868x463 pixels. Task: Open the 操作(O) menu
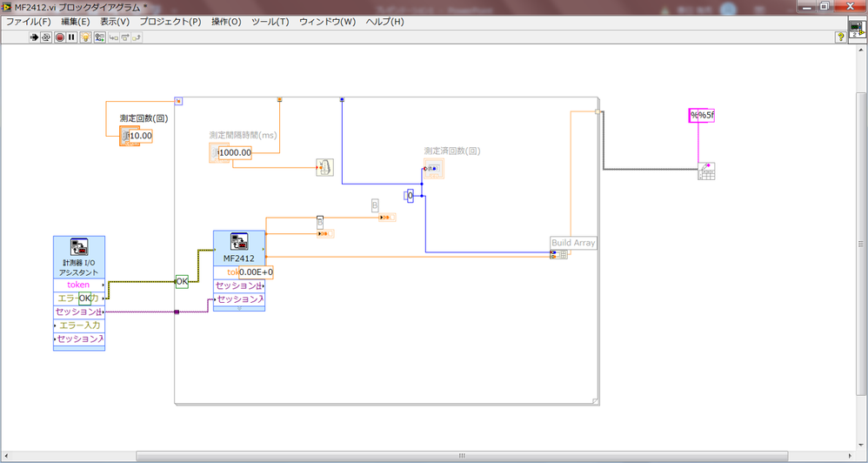click(226, 22)
